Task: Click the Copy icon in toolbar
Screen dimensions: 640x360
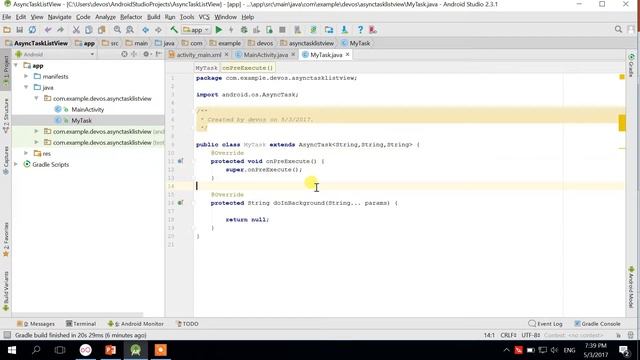Action: (89, 30)
